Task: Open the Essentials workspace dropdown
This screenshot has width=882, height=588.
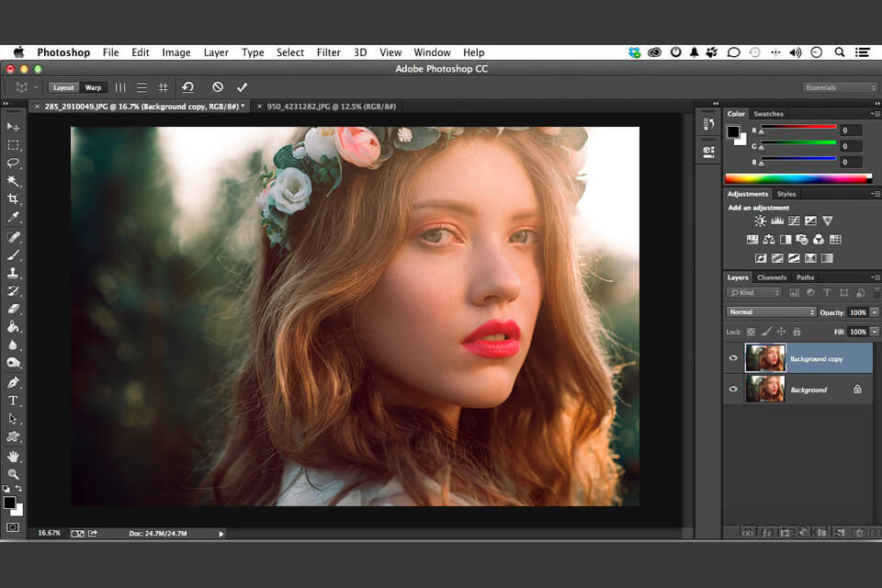Action: click(x=840, y=87)
